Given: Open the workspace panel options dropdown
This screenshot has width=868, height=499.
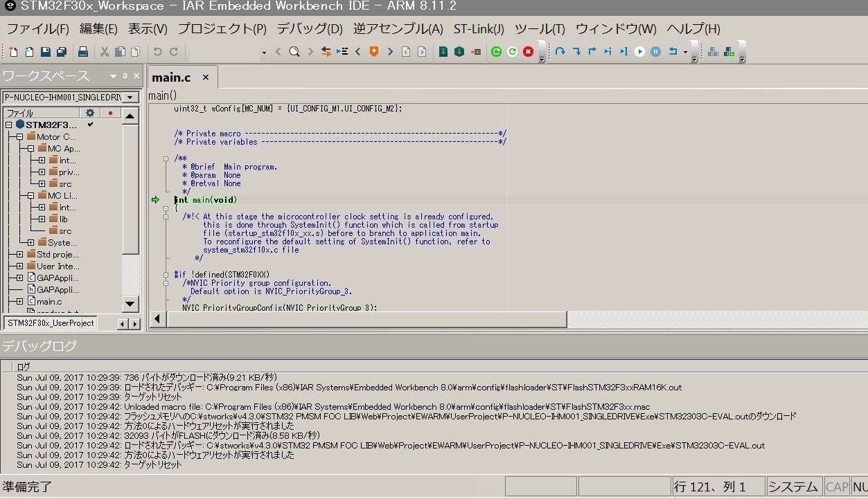Looking at the screenshot, I should coord(113,76).
